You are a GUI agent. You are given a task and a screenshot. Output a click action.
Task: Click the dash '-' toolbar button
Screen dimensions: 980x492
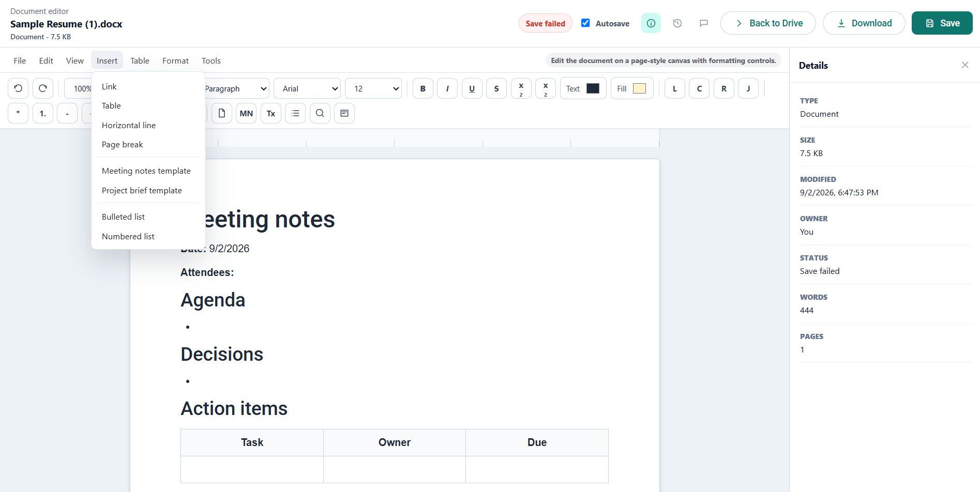coord(67,113)
